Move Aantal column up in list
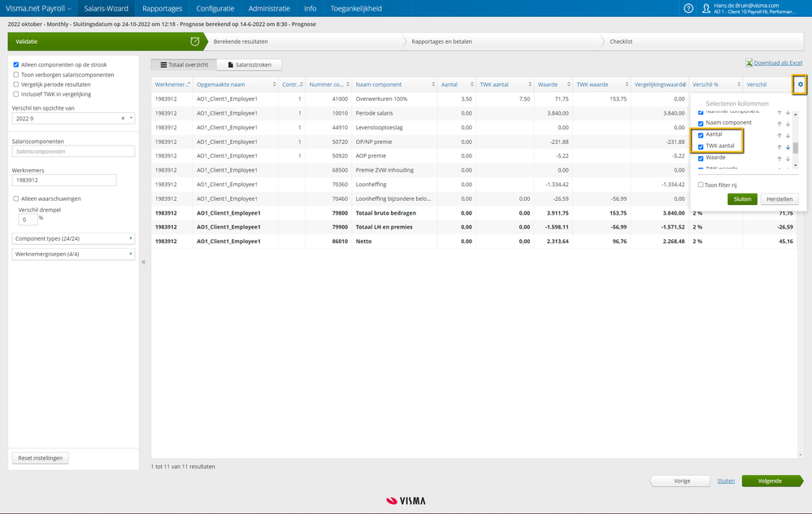Screen dimensions: 812x514 pos(779,135)
